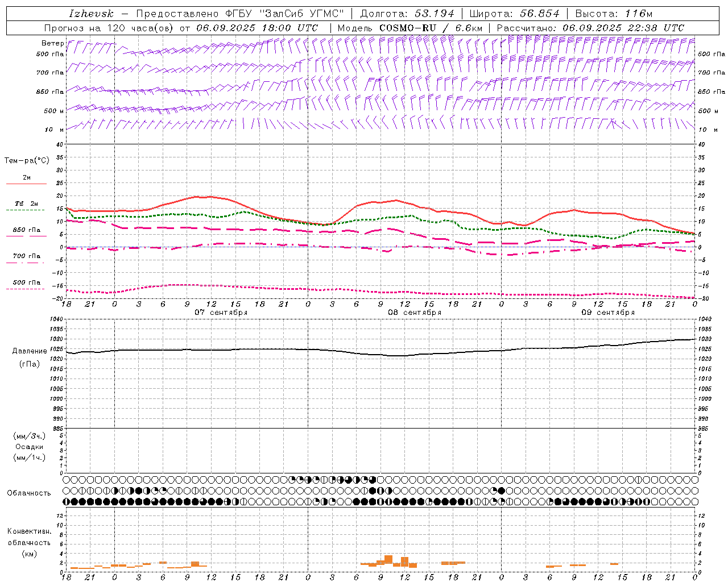The width and height of the screenshot is (728, 582).
Task: Click the Давление pressure panel label
Action: [30, 351]
